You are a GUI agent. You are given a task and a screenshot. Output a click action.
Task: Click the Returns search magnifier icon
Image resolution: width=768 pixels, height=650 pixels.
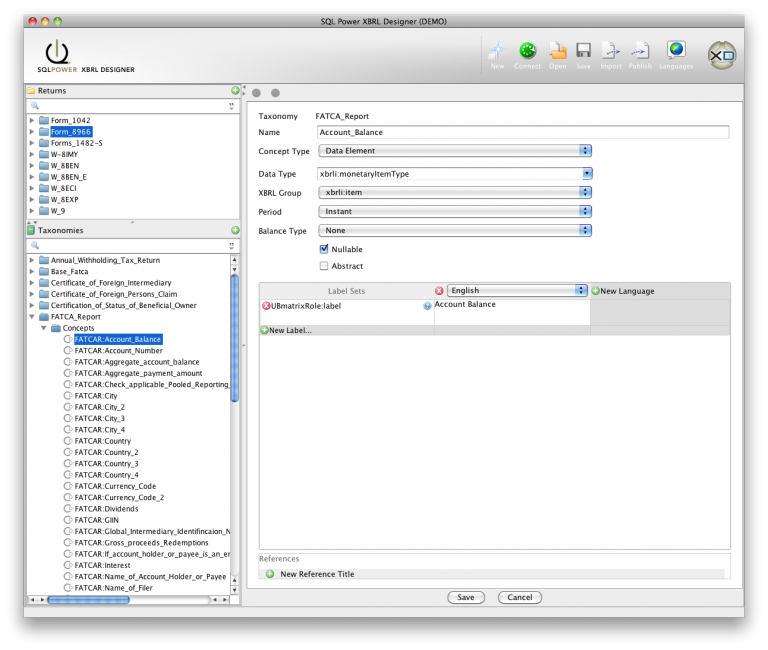coord(35,105)
